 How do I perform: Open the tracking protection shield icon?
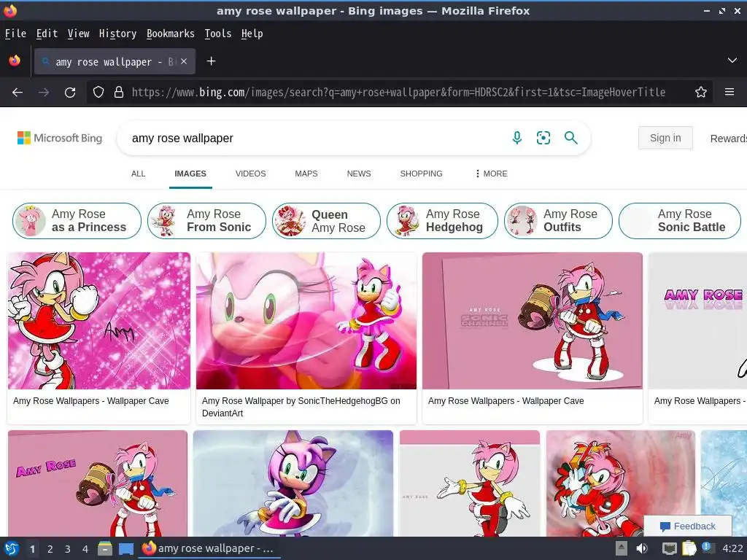[98, 92]
